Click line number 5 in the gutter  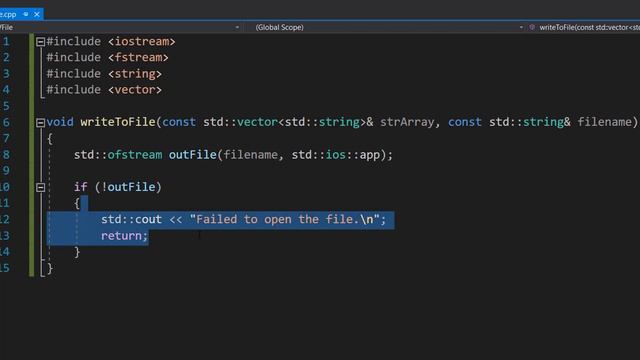point(6,106)
